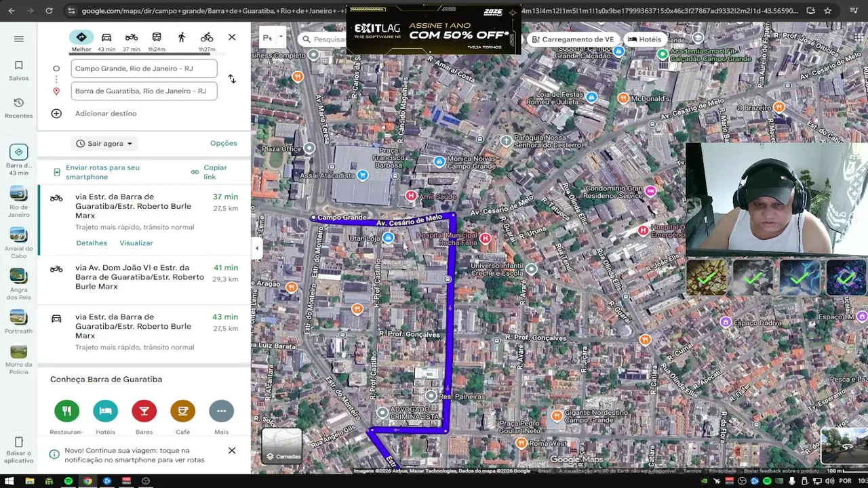Screen dimensions: 868x488
Task: Select the public transit mode, 1h24m
Action: [x=157, y=40]
